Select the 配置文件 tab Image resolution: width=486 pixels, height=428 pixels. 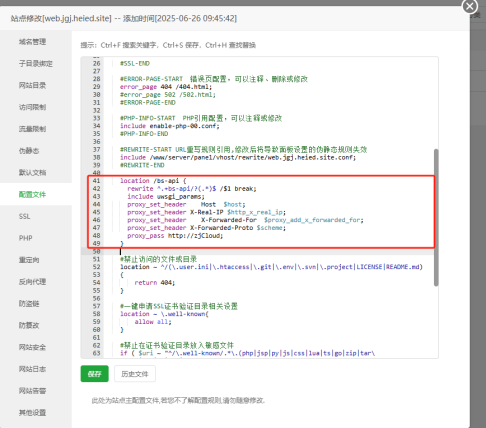click(x=32, y=194)
